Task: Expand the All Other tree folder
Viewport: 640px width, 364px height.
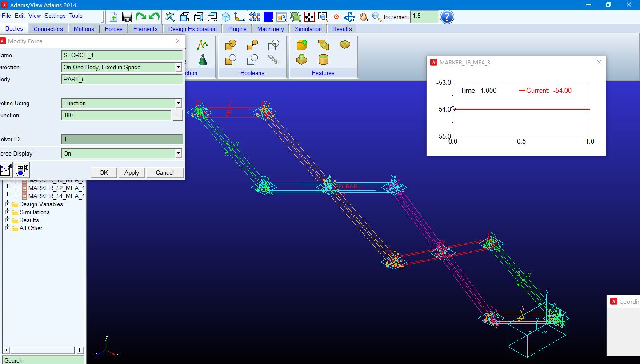Action: (8, 228)
